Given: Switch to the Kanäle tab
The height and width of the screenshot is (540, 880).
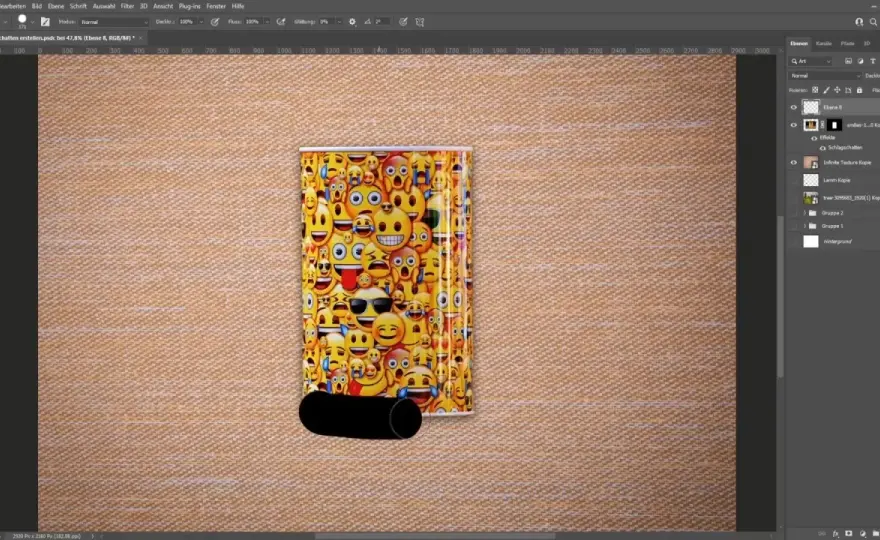Looking at the screenshot, I should (x=824, y=43).
